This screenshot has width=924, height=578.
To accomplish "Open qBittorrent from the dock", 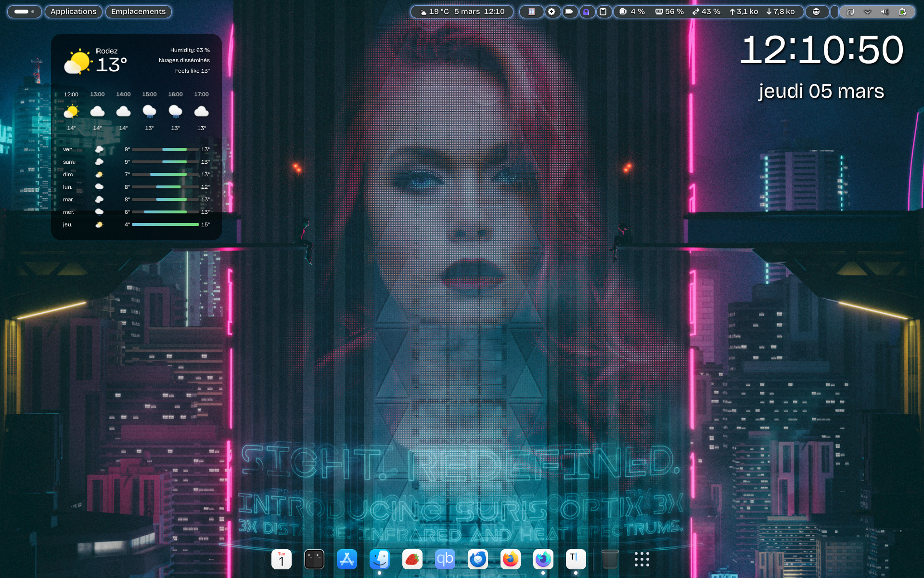I will (445, 559).
